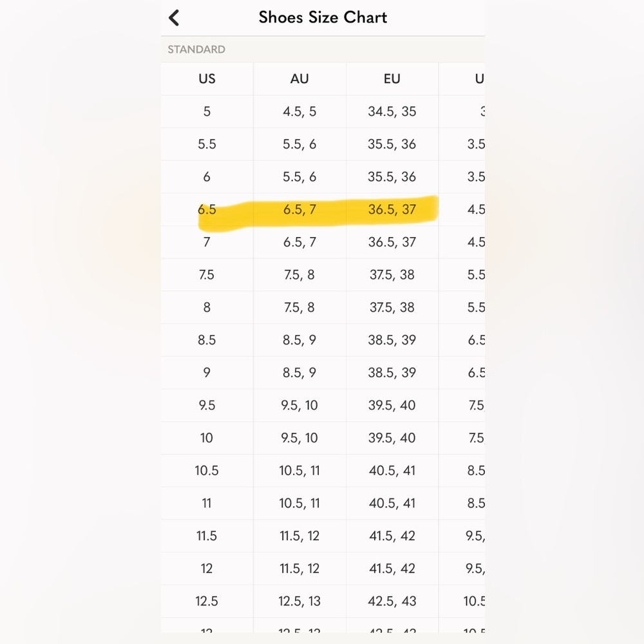Select US size 11.5 cell
The height and width of the screenshot is (644, 644).
[x=207, y=536]
